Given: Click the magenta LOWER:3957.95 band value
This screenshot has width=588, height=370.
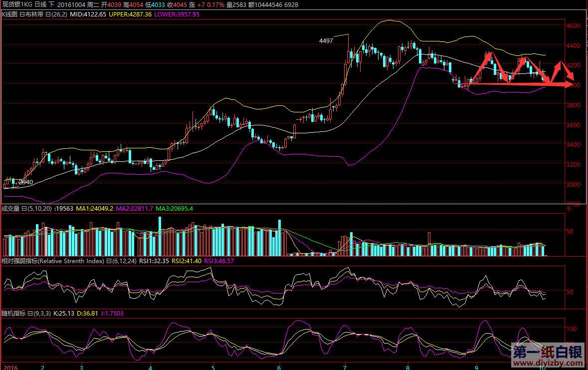Looking at the screenshot, I should coord(177,14).
